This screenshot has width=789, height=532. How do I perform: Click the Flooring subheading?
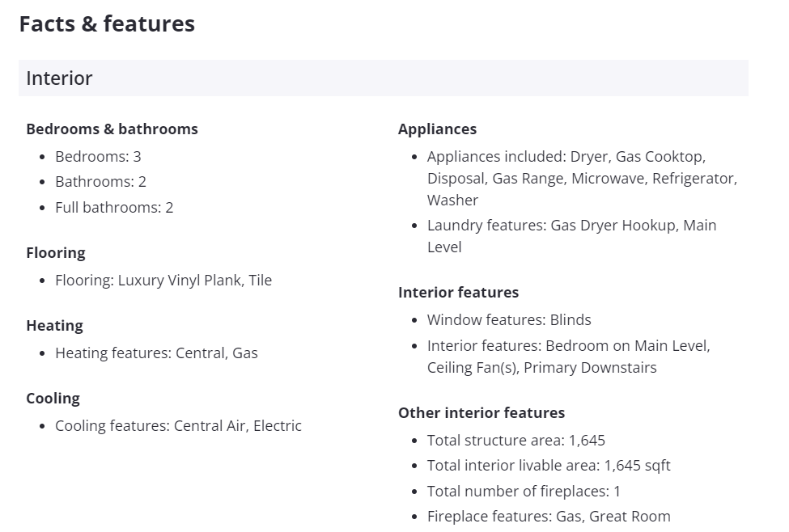56,252
